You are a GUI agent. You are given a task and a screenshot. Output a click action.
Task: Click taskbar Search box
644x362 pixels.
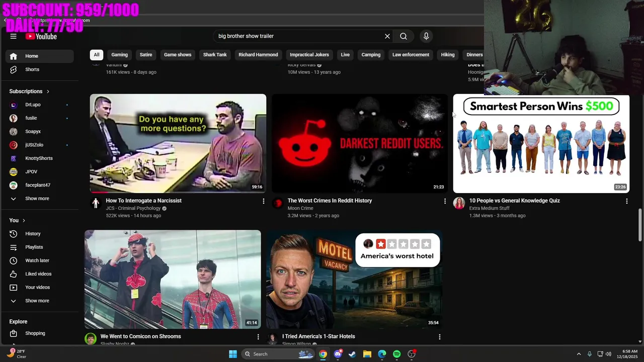pyautogui.click(x=278, y=354)
